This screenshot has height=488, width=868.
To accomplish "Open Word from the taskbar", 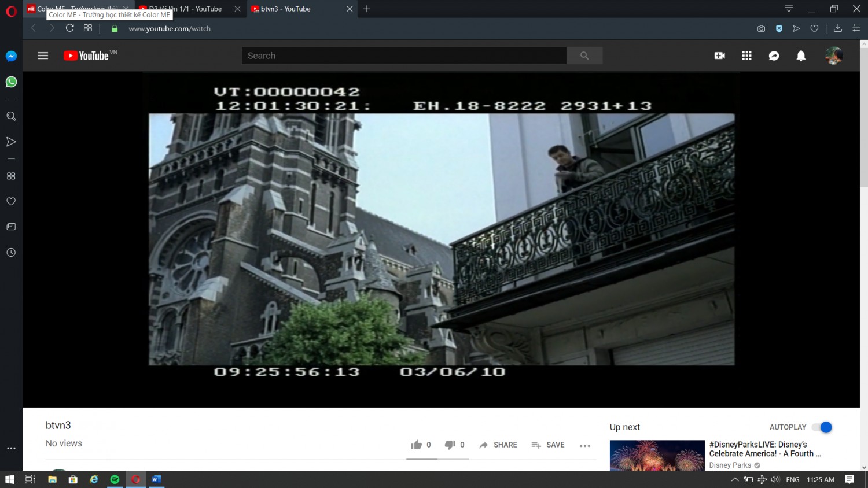I will [156, 479].
